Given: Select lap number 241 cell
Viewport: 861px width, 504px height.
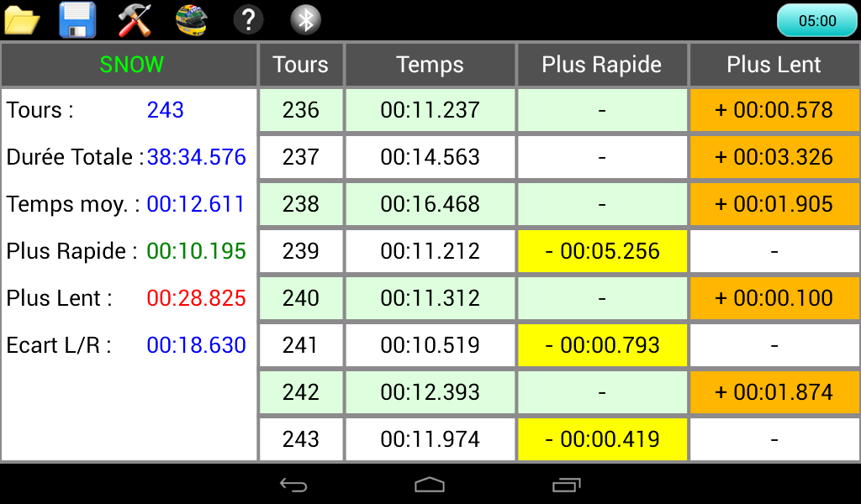Looking at the screenshot, I should (301, 345).
